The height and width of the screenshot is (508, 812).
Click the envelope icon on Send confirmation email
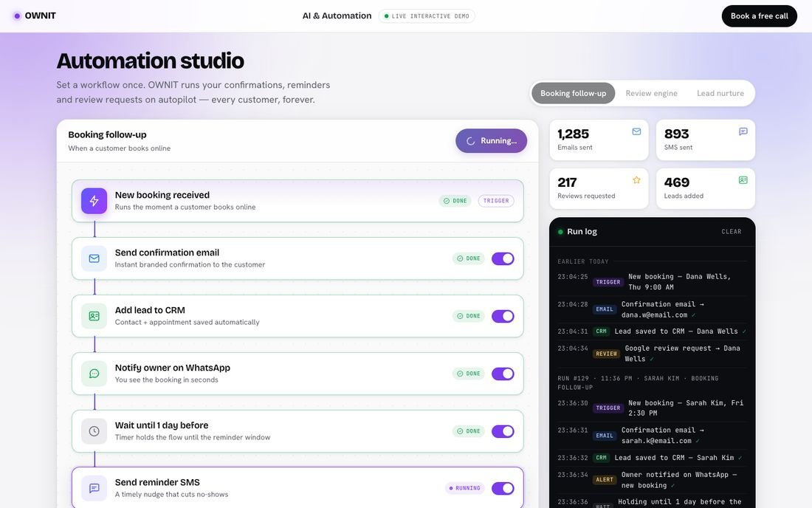pyautogui.click(x=94, y=258)
